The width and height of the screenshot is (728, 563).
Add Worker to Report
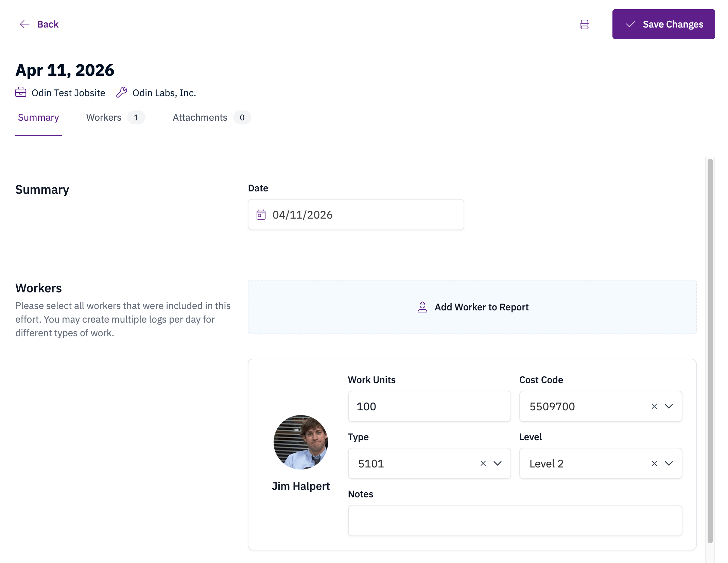click(x=472, y=307)
